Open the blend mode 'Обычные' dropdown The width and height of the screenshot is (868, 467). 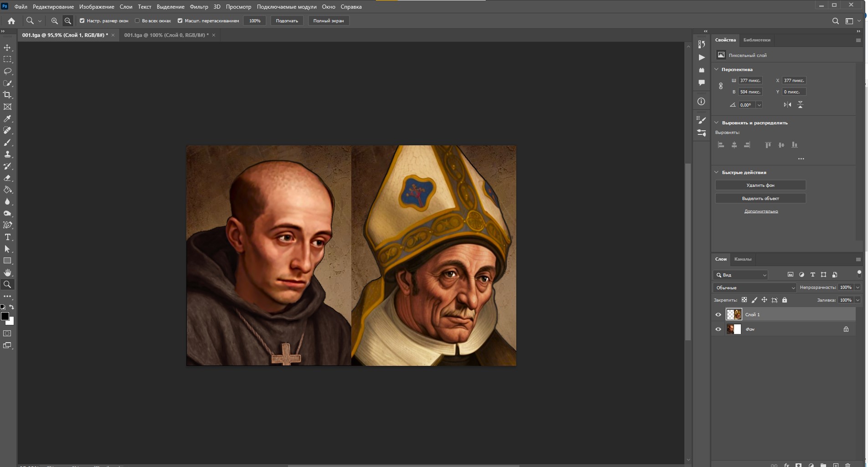(x=755, y=288)
